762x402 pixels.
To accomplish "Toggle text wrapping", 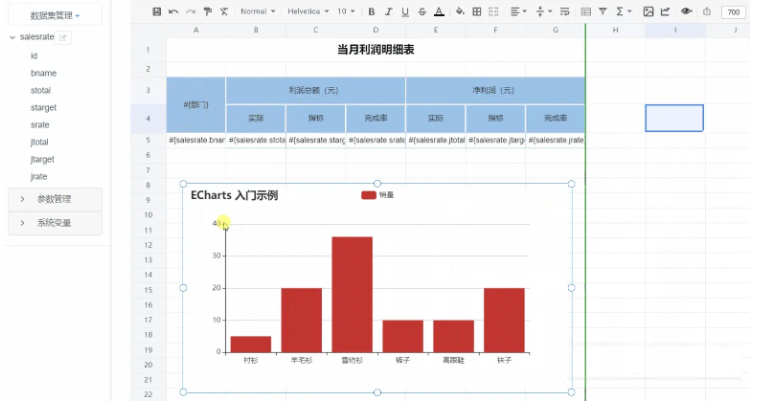I will tap(565, 12).
